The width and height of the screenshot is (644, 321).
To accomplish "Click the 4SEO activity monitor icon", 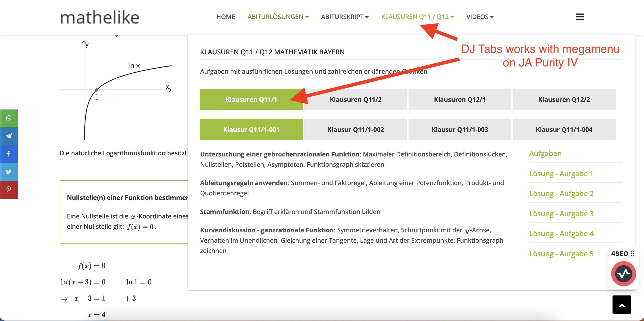I will pos(623,274).
